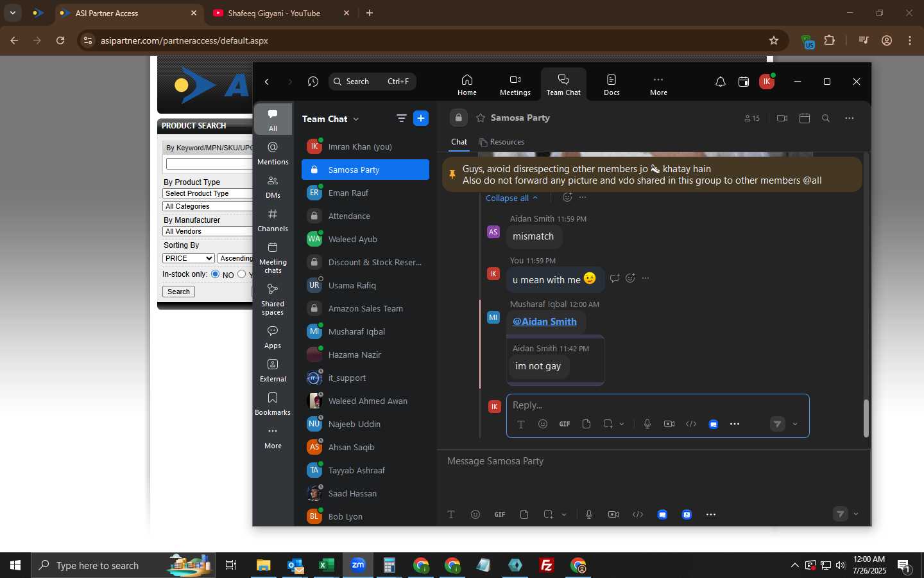Open chat with Musharaf Iqbal
Screen dimensions: 924x578
click(x=365, y=331)
